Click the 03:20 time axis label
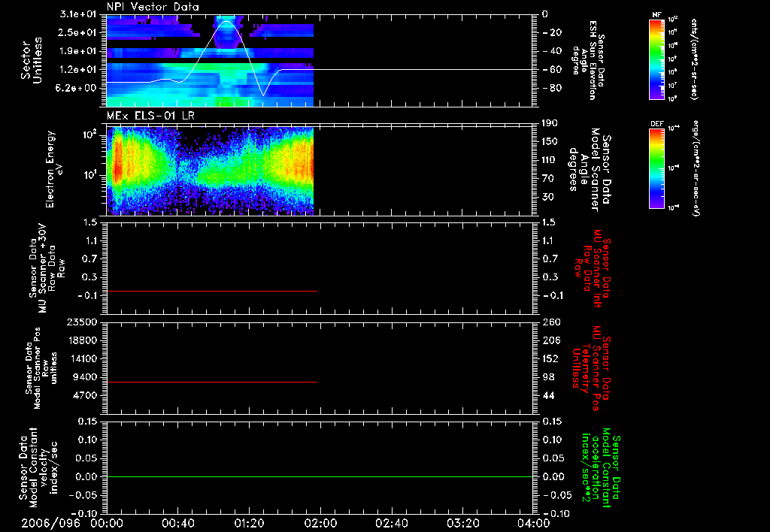The width and height of the screenshot is (770, 532). tap(462, 523)
